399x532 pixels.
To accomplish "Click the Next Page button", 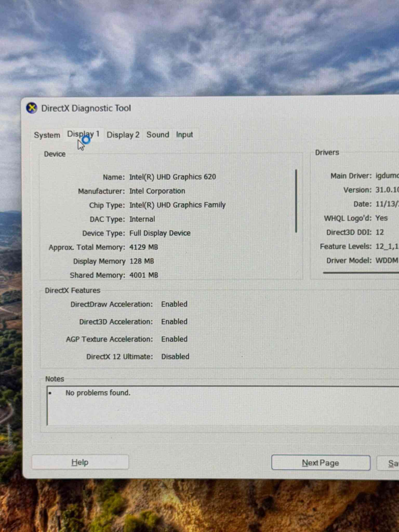I will (x=321, y=463).
